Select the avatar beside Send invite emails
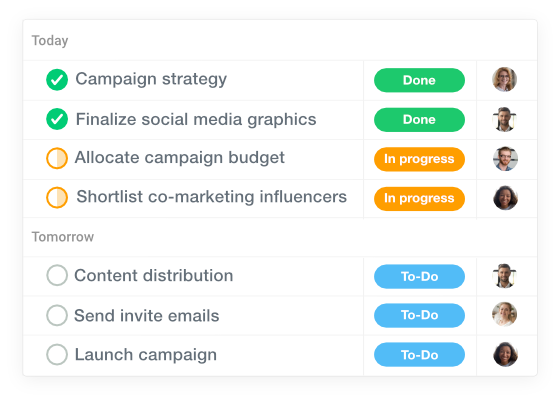 (505, 314)
